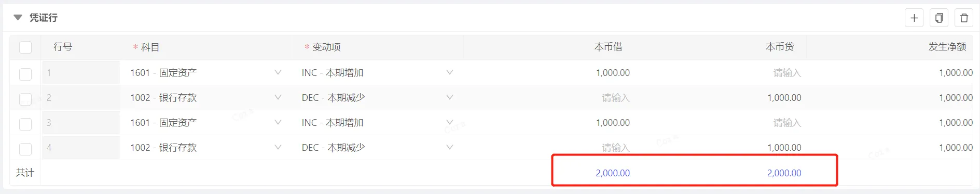
Task: Click row 3 本币借 amount 1,000.00
Action: coord(613,123)
